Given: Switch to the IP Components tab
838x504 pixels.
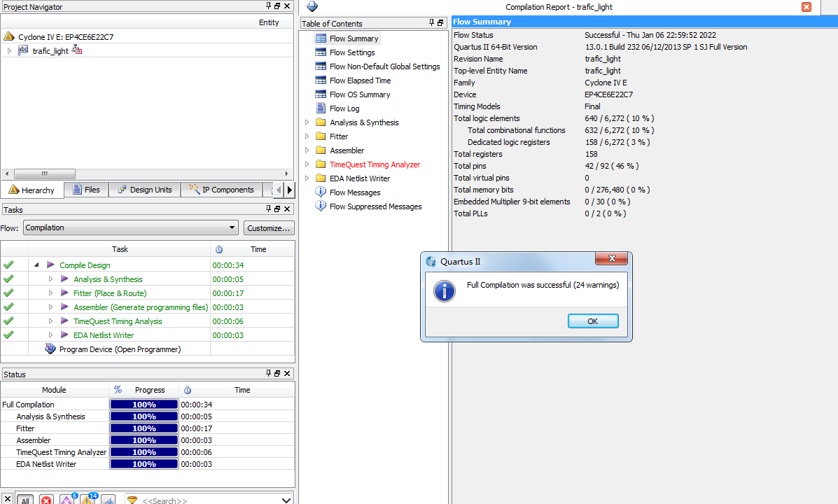Looking at the screenshot, I should pyautogui.click(x=221, y=190).
